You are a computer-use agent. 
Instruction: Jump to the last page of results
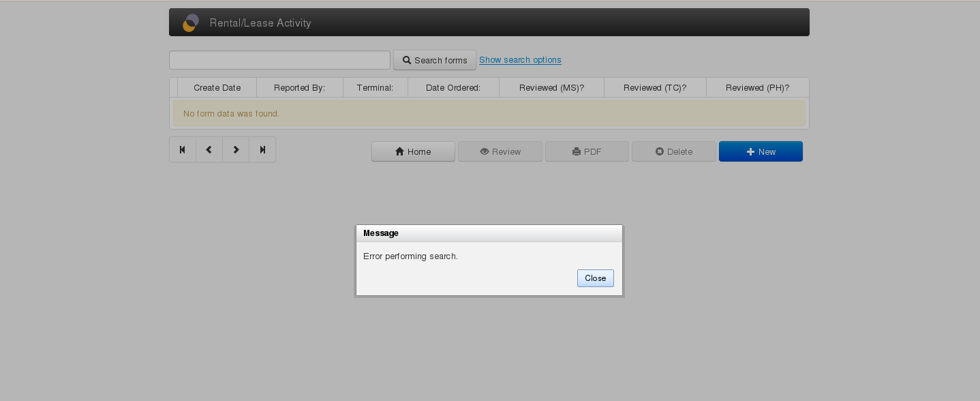[262, 150]
